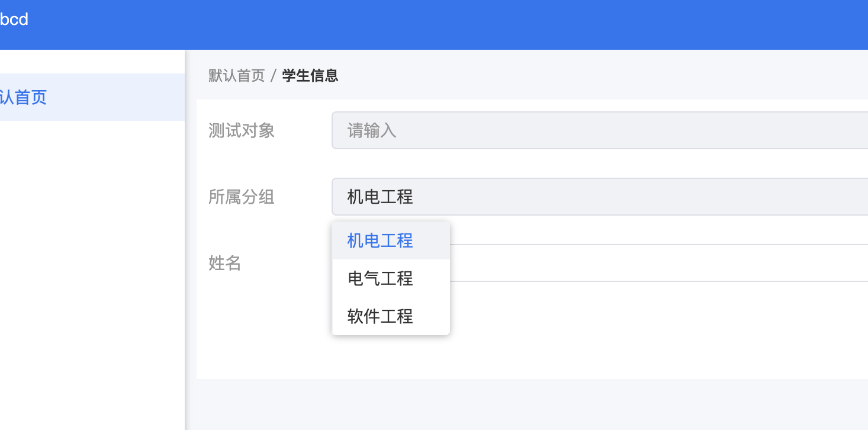This screenshot has height=430, width=868.
Task: Click the 测试对象 form label
Action: point(242,130)
